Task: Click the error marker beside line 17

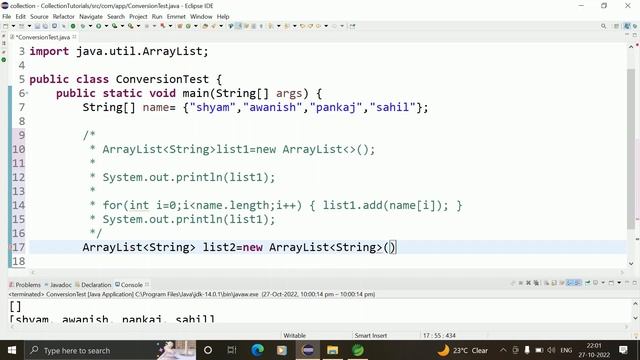Action: click(x=10, y=247)
